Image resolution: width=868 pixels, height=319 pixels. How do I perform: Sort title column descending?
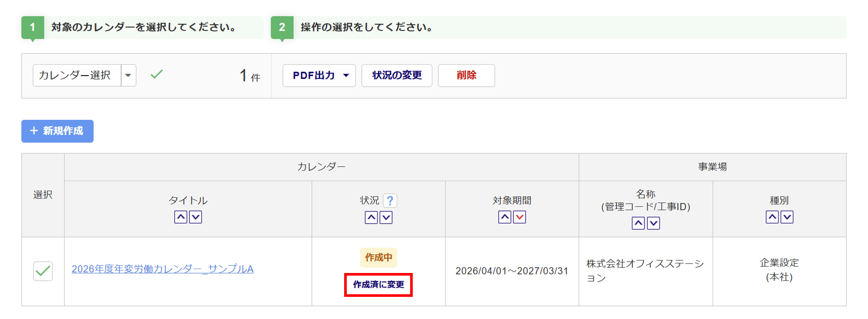196,217
